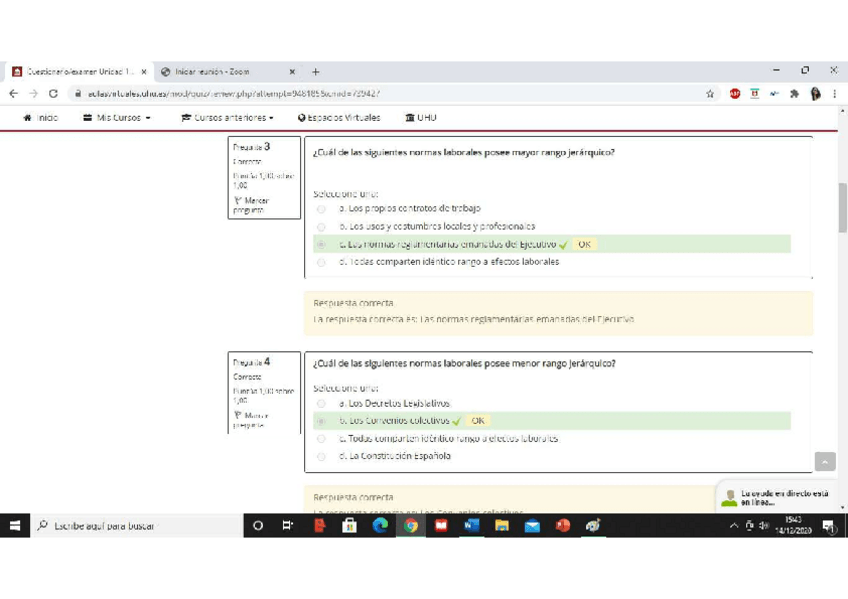Open Microsoft Word from the taskbar
Image resolution: width=848 pixels, height=599 pixels.
pos(471,525)
